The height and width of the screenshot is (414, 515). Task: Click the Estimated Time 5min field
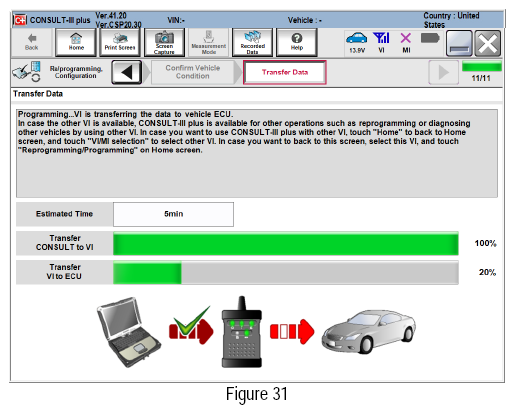[173, 214]
